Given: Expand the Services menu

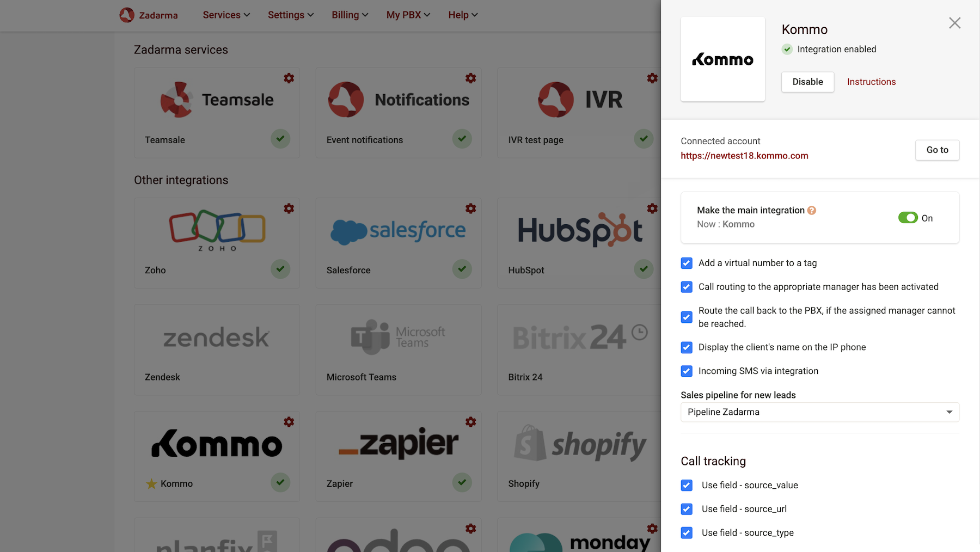Looking at the screenshot, I should point(226,15).
